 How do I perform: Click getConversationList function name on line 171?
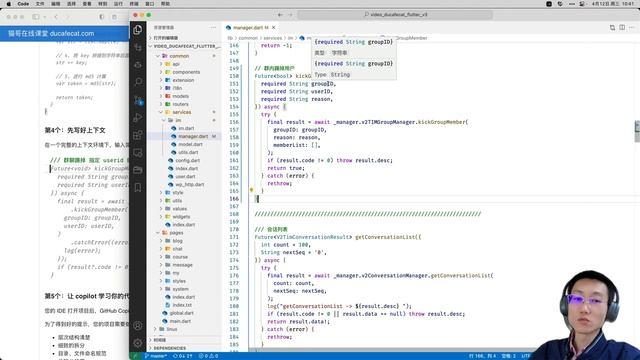384,237
